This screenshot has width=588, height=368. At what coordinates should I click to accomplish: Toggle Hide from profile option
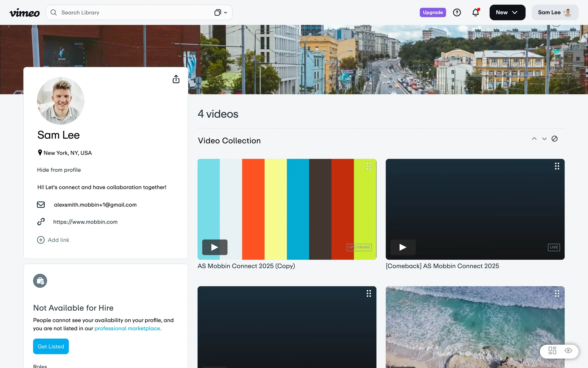[x=59, y=170]
